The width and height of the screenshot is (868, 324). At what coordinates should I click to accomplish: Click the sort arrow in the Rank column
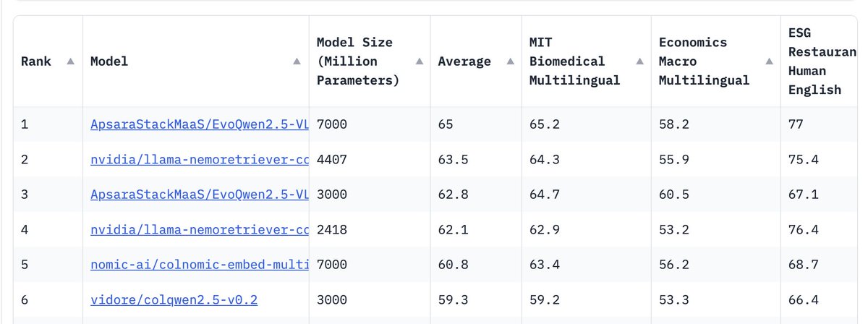pyautogui.click(x=70, y=61)
